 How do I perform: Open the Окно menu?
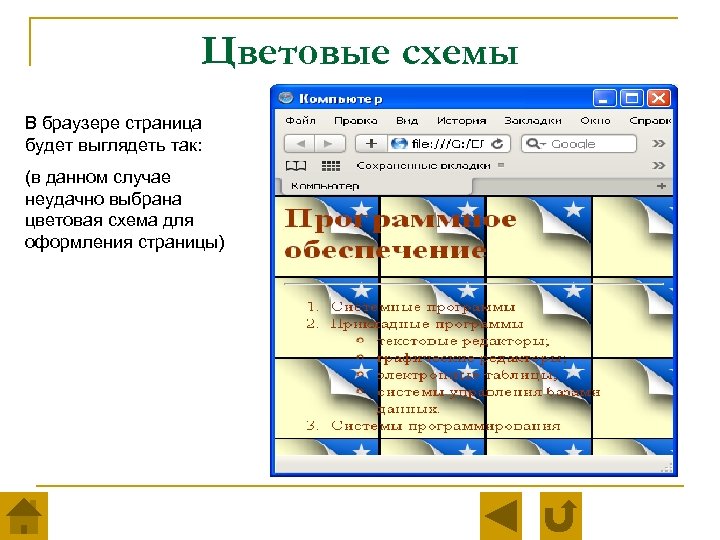(x=595, y=120)
